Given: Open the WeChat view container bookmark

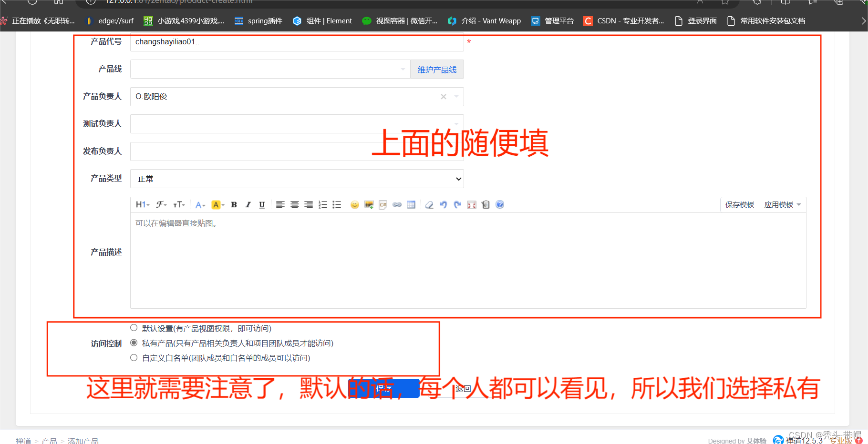Looking at the screenshot, I should (x=400, y=21).
